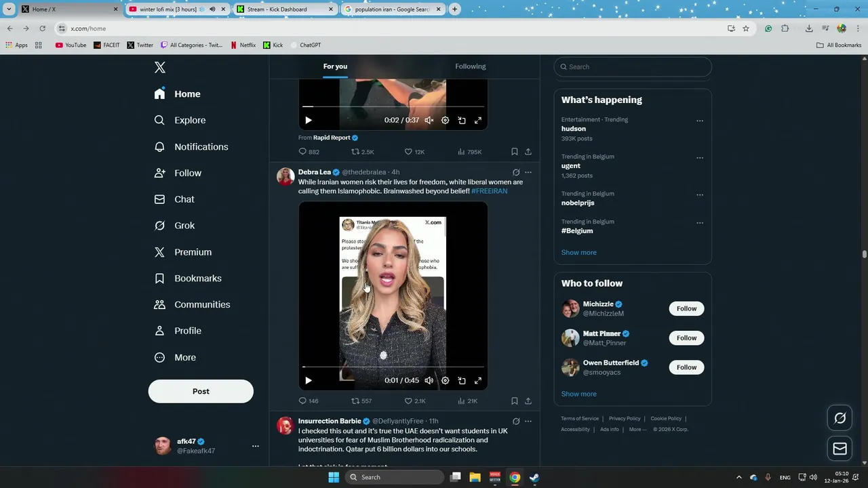Viewport: 868px width, 488px height.
Task: Repost Debra Lea's post with 557 reposts
Action: pyautogui.click(x=361, y=401)
